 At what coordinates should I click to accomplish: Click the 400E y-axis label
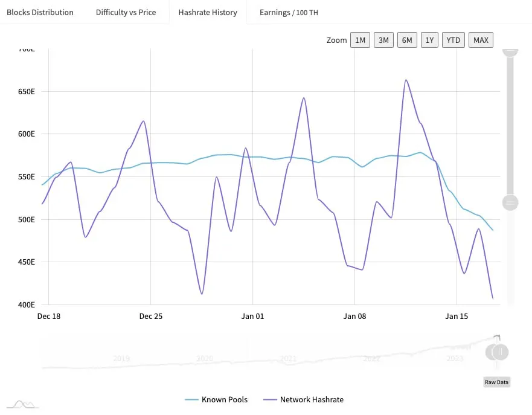pos(27,304)
